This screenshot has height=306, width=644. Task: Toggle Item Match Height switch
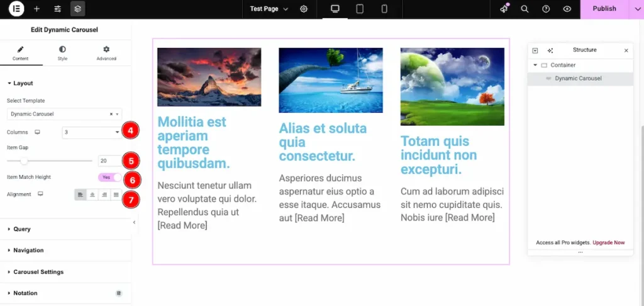pyautogui.click(x=109, y=178)
